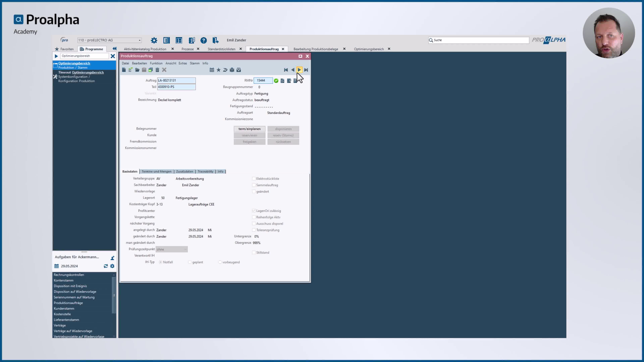The width and height of the screenshot is (644, 362).
Task: Click the inbox archive toolbar icon
Action: tap(239, 70)
